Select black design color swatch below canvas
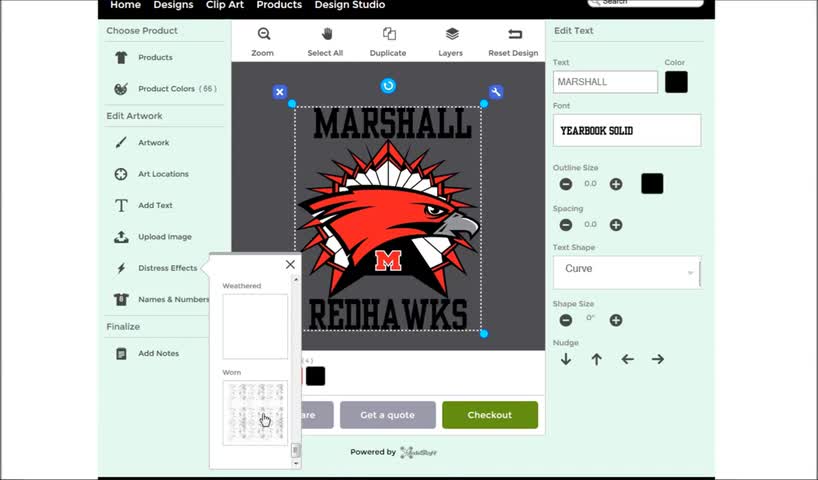Screen dimensions: 818x480 coord(316,376)
